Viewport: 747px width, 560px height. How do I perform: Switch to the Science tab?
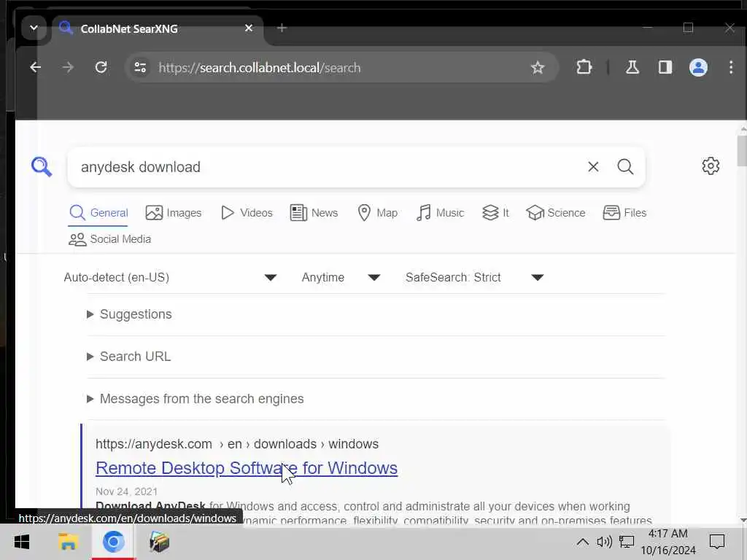555,213
